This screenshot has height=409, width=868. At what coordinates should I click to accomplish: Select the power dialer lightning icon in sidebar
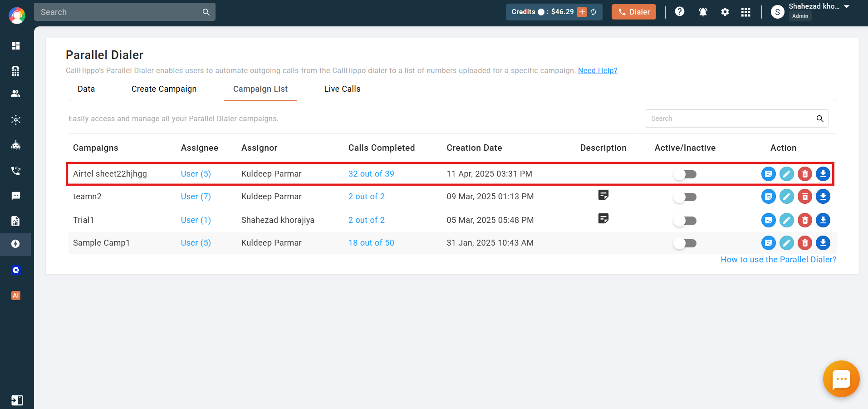pyautogui.click(x=16, y=244)
